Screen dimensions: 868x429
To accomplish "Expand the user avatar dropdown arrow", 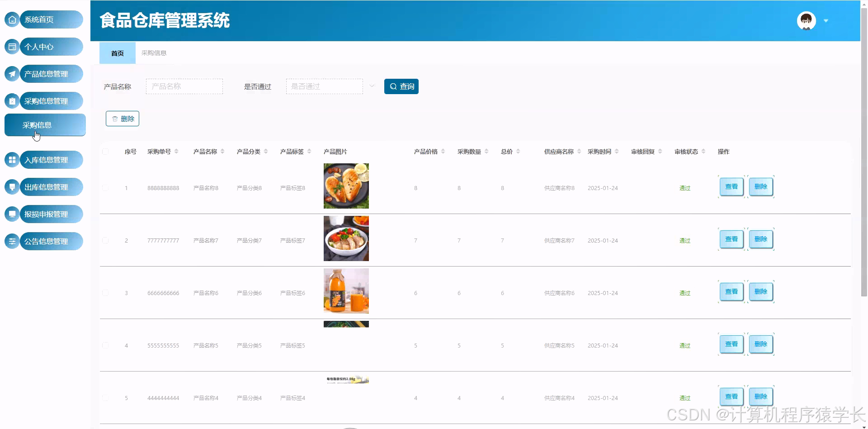I will (827, 20).
